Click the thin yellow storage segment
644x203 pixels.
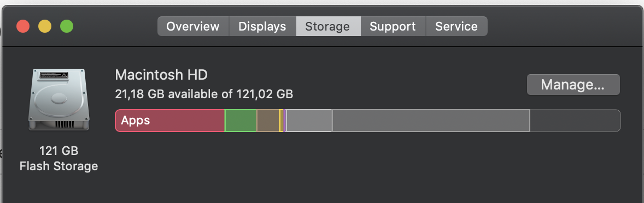click(x=282, y=121)
